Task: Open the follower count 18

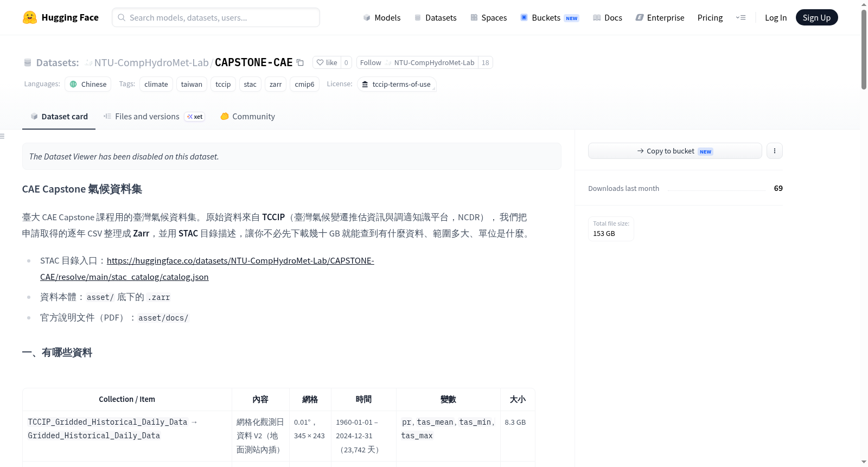Action: pos(486,62)
